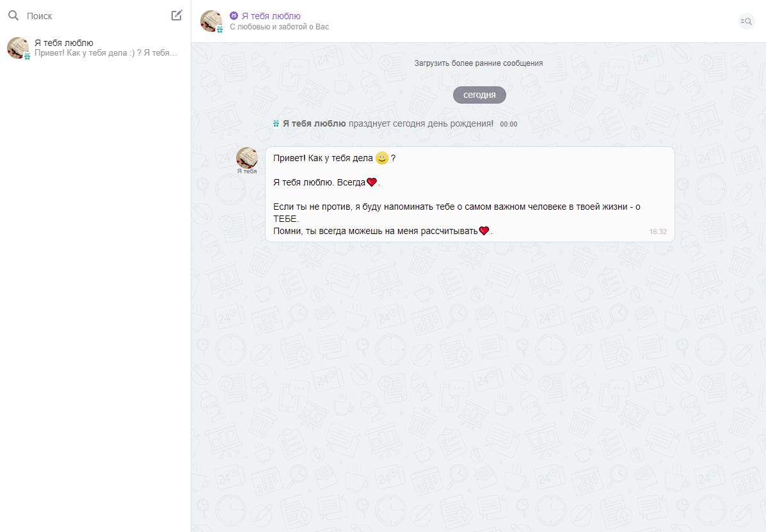Click the gift badge on chat list avatar
Screen dimensions: 766x532
pos(27,57)
